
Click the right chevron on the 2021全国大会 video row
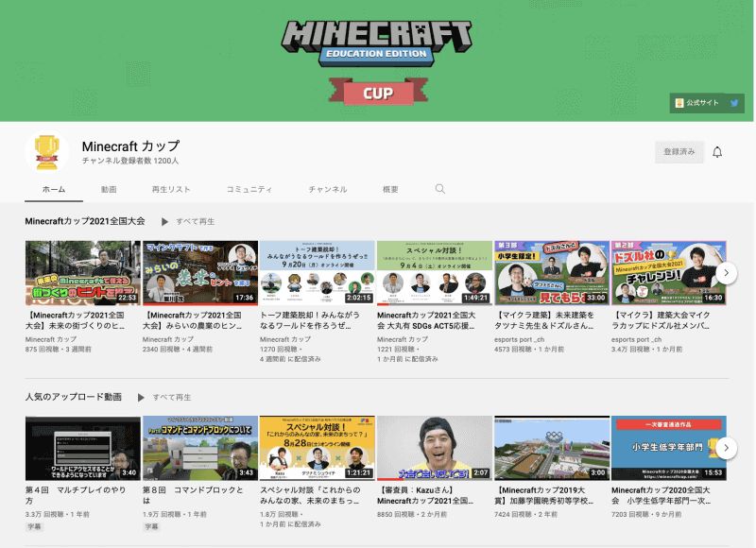pyautogui.click(x=725, y=274)
